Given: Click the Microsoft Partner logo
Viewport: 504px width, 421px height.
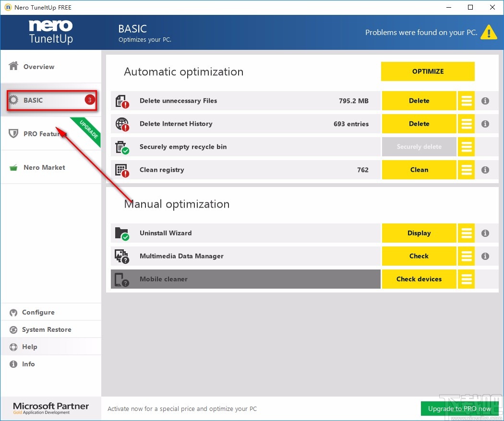Looking at the screenshot, I should (x=51, y=408).
